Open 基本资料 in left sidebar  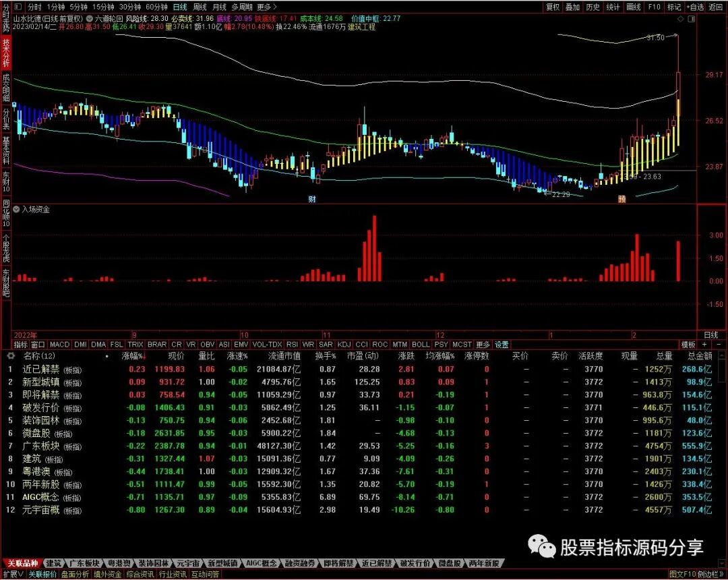(x=6, y=150)
